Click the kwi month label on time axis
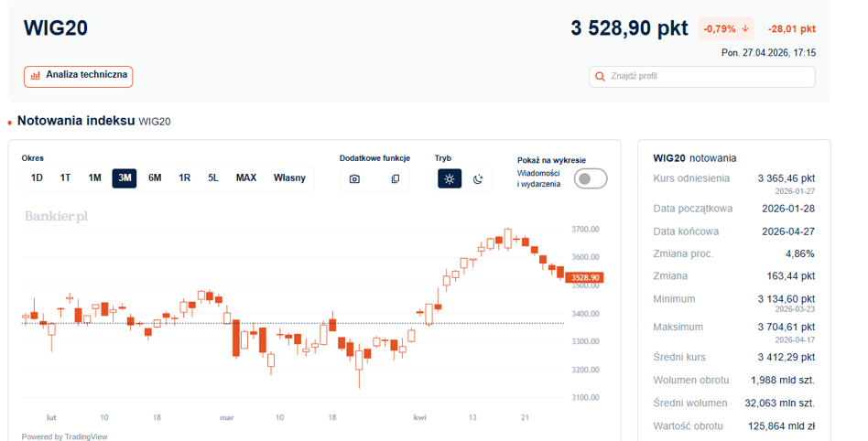The width and height of the screenshot is (868, 441). pyautogui.click(x=419, y=418)
